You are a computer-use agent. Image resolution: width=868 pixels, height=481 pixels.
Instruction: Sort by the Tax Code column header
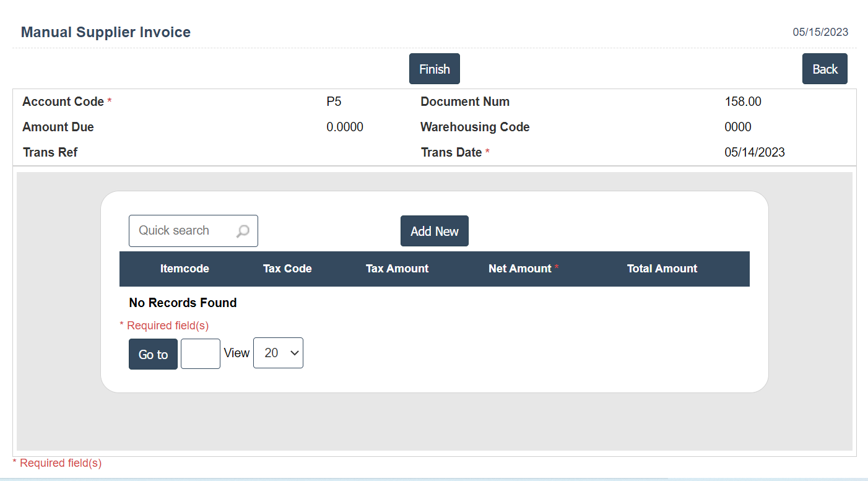[287, 269]
